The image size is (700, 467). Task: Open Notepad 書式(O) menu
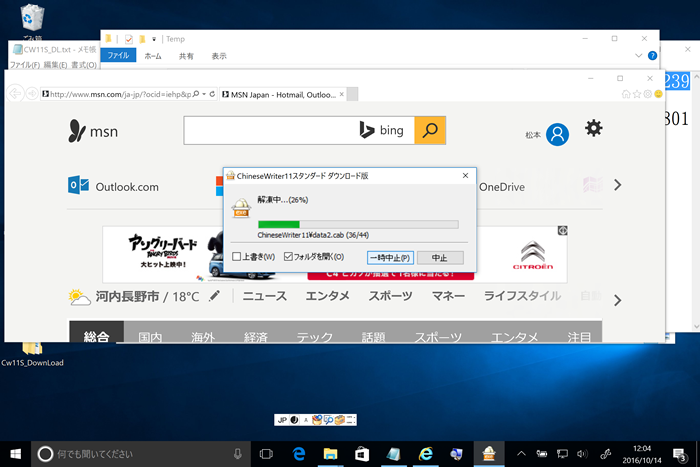point(84,65)
